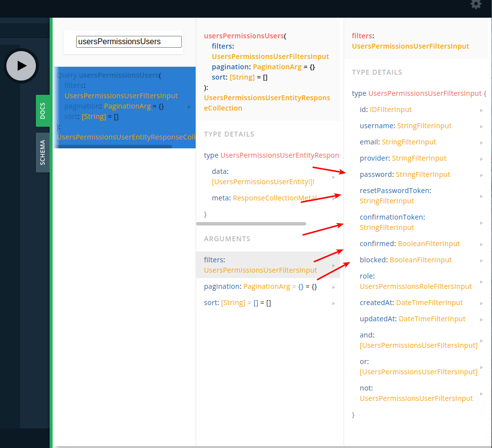Expand the id IDFilterInput field
This screenshot has height=448, width=492.
tap(481, 110)
